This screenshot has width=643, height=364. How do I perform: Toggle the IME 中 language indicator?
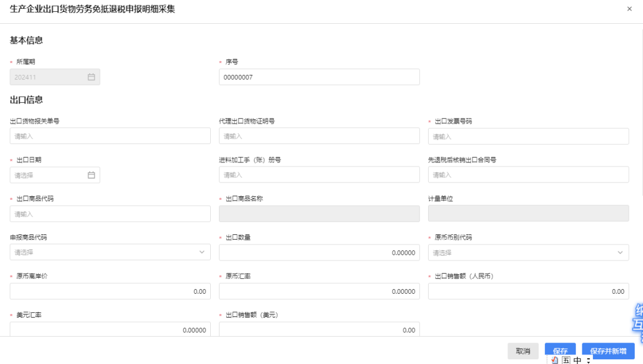coord(578,360)
